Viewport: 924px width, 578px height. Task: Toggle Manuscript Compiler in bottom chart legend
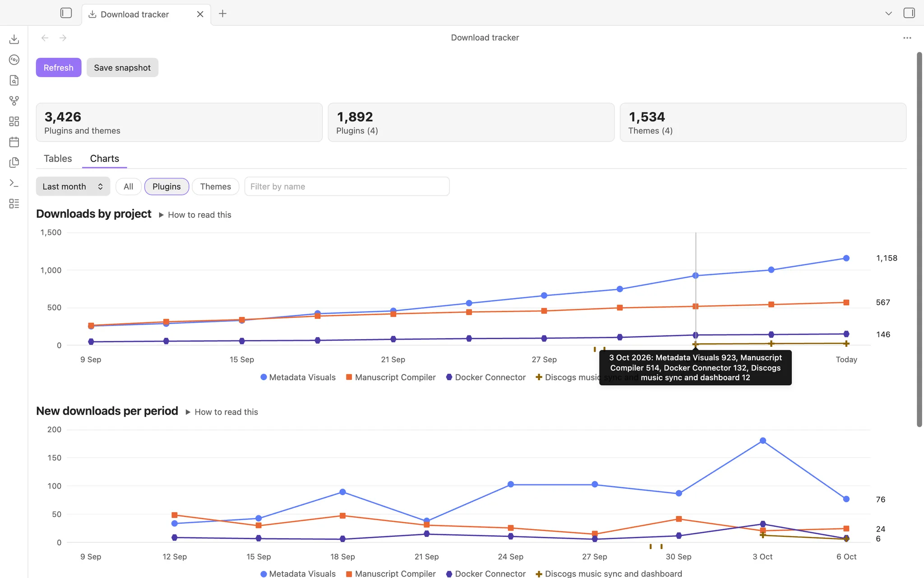pos(391,573)
